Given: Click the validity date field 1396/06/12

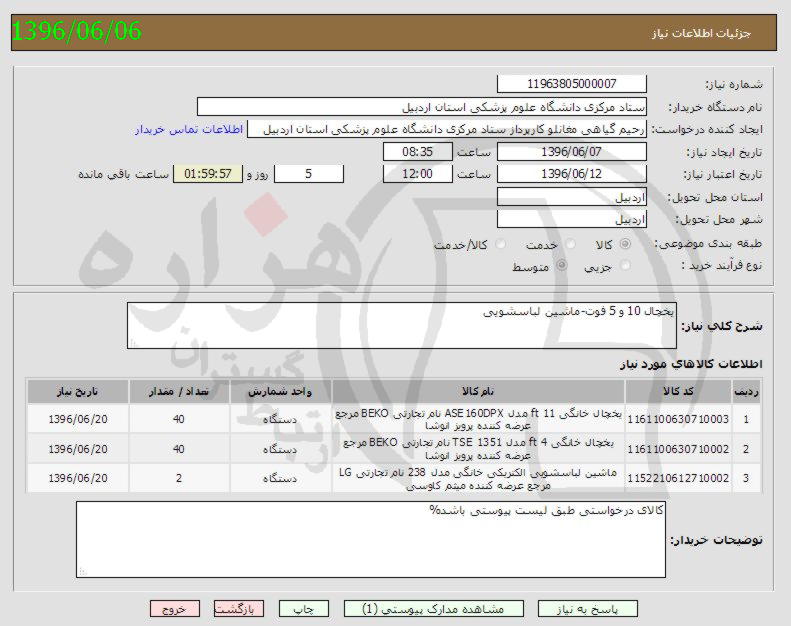Looking at the screenshot, I should pos(571,174).
